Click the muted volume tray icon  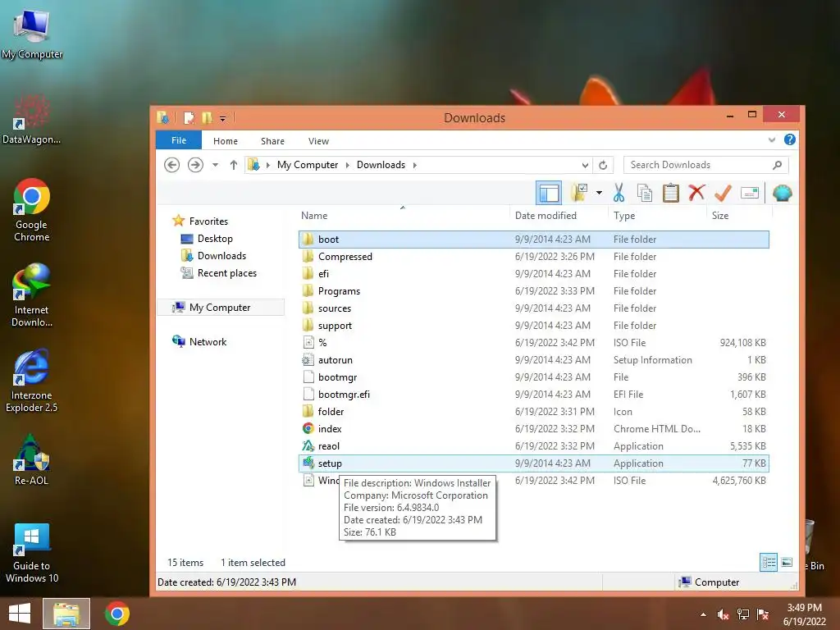tap(723, 614)
